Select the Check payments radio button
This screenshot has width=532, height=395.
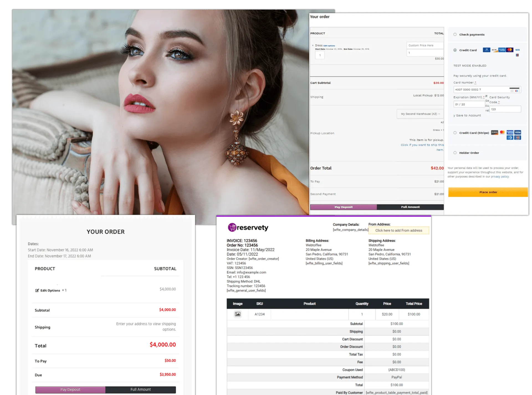pyautogui.click(x=455, y=34)
